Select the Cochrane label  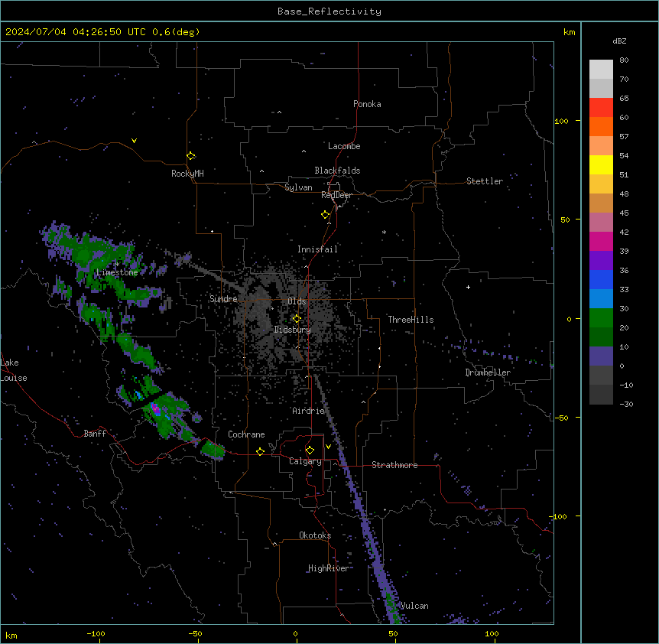coord(246,434)
